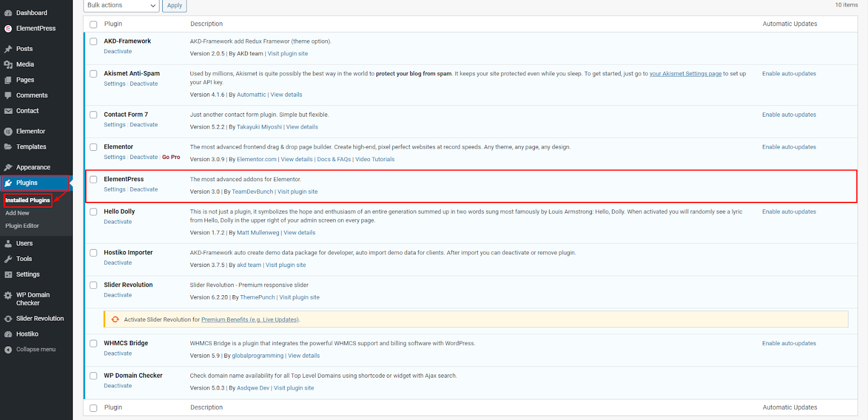Click the WP Domain Checker gear icon
Screen dimensions: 868x420
(8, 296)
